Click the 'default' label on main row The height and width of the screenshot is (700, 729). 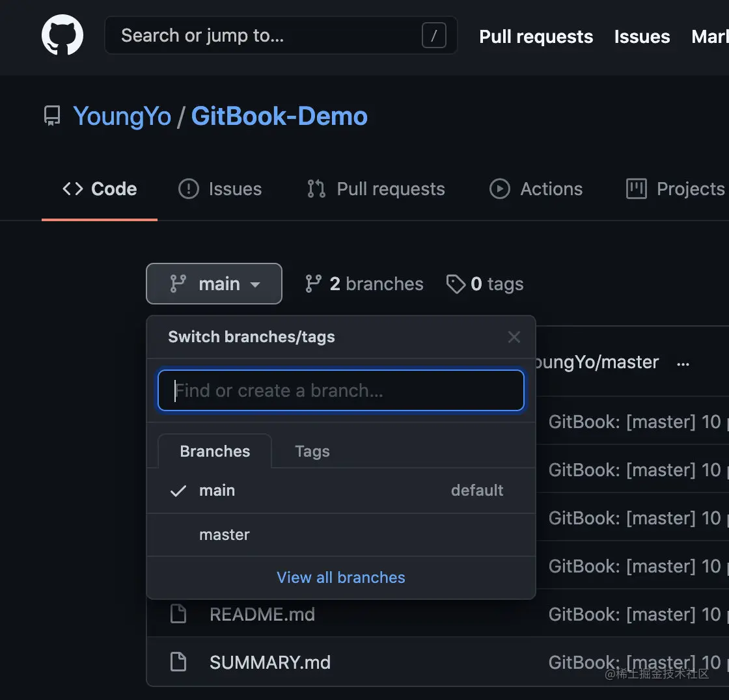(x=477, y=491)
